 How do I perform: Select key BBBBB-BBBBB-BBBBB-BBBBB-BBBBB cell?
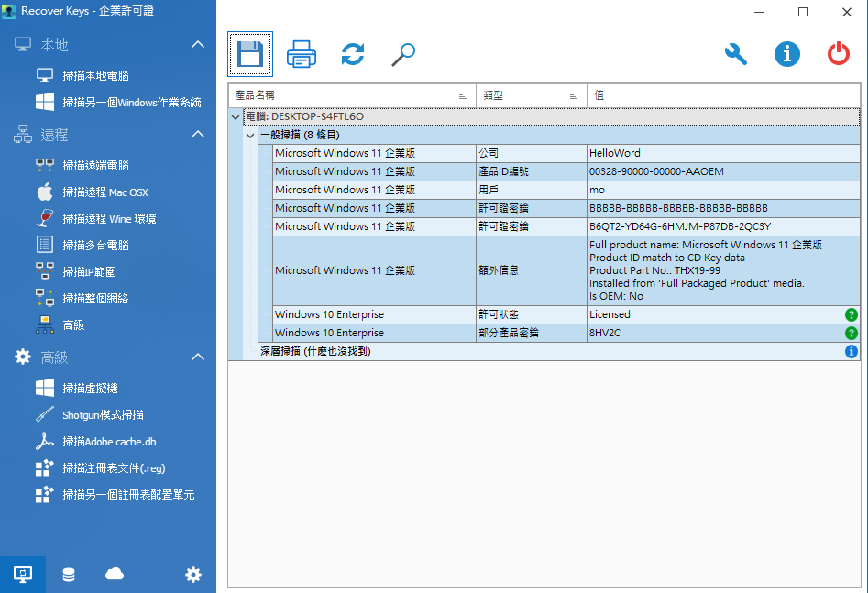723,208
